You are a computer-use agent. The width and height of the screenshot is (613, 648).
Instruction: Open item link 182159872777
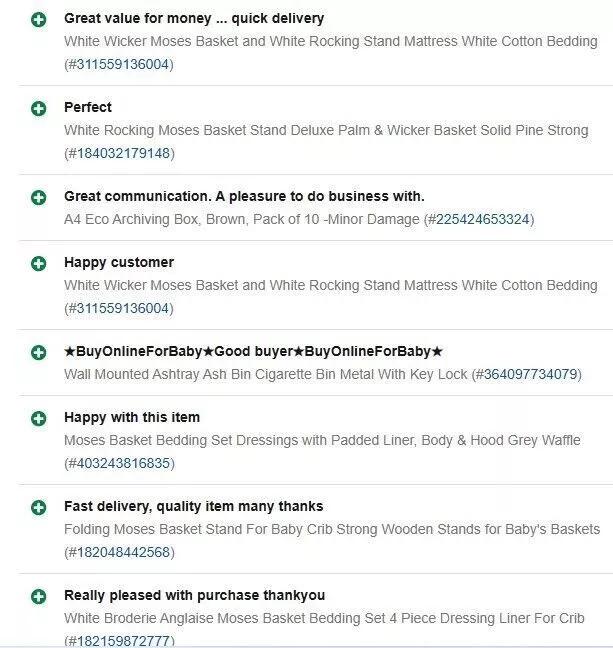pos(119,641)
